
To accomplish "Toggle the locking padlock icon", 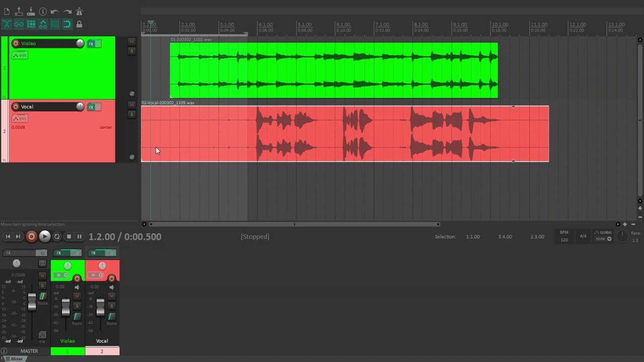I will coord(79,24).
